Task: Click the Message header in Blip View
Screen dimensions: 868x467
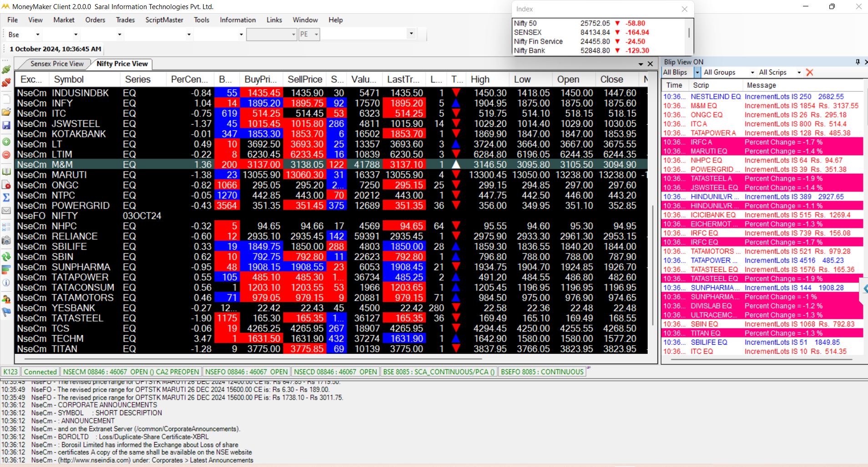Action: pyautogui.click(x=802, y=85)
